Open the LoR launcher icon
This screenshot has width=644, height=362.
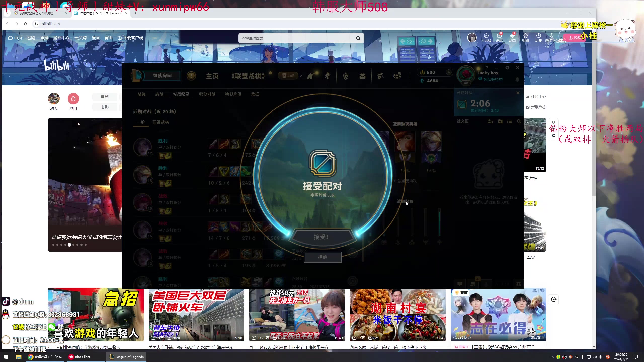288,76
